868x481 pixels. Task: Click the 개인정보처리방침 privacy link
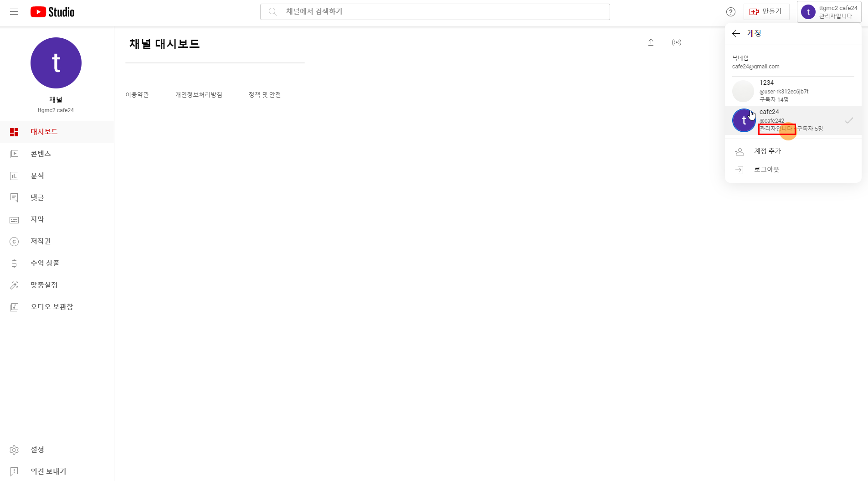[x=199, y=95]
